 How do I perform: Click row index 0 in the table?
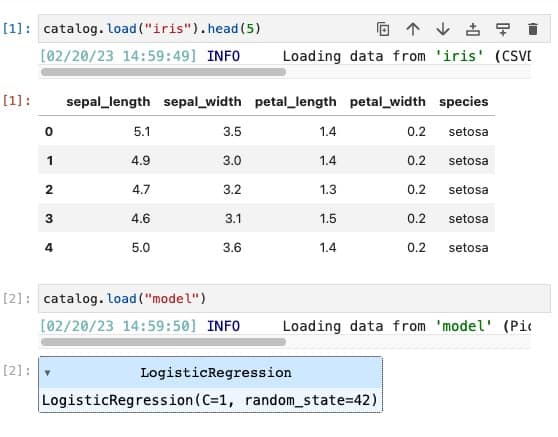(49, 132)
